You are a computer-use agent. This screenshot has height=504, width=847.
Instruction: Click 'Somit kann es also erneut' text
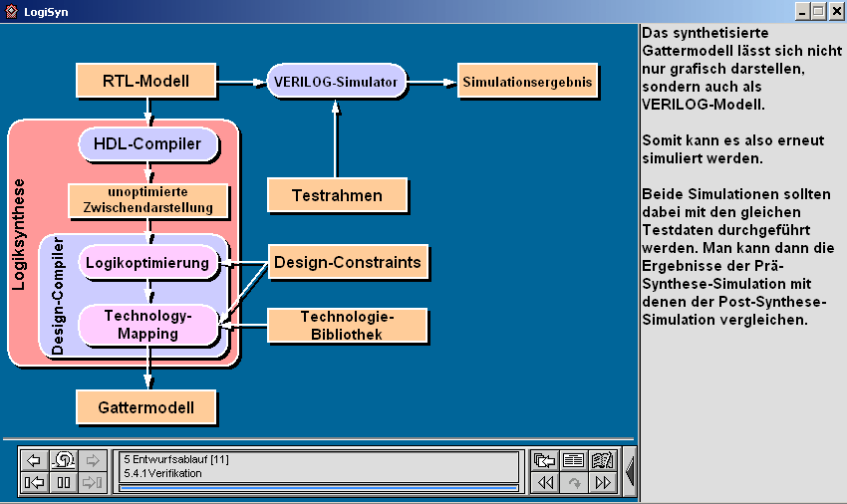tap(733, 149)
